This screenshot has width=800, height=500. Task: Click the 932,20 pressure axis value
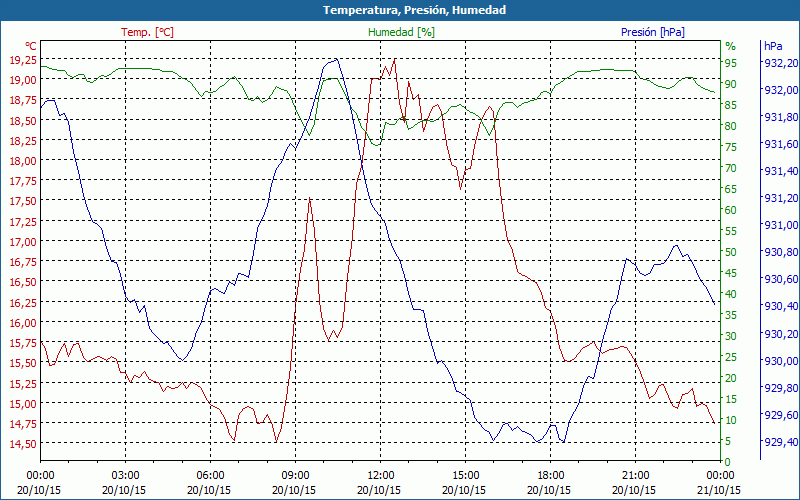point(780,63)
